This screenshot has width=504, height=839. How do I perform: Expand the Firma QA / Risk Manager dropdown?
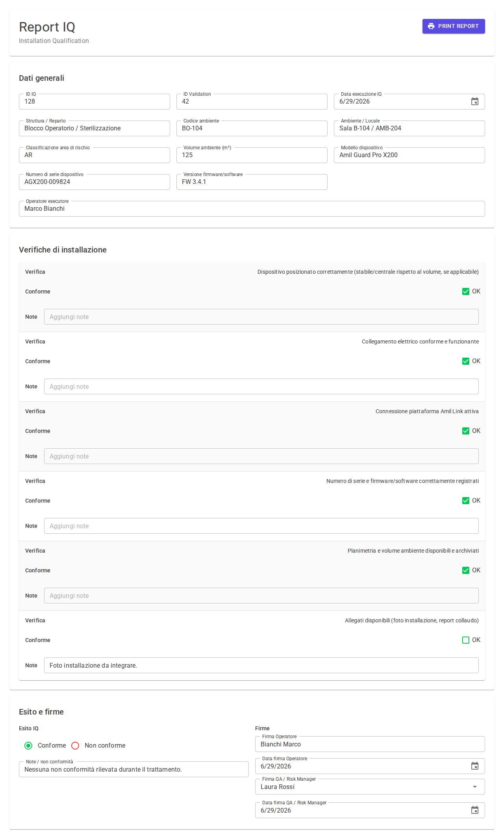point(475,787)
